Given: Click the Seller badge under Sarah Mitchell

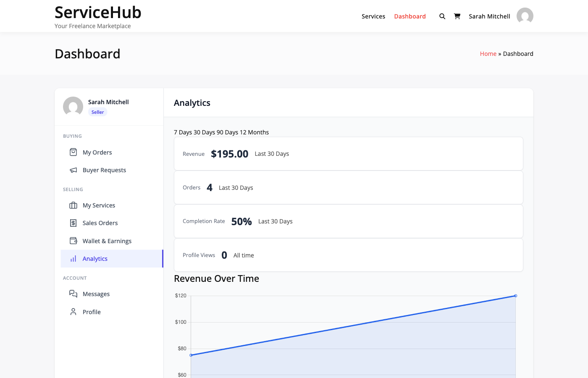Looking at the screenshot, I should point(97,112).
